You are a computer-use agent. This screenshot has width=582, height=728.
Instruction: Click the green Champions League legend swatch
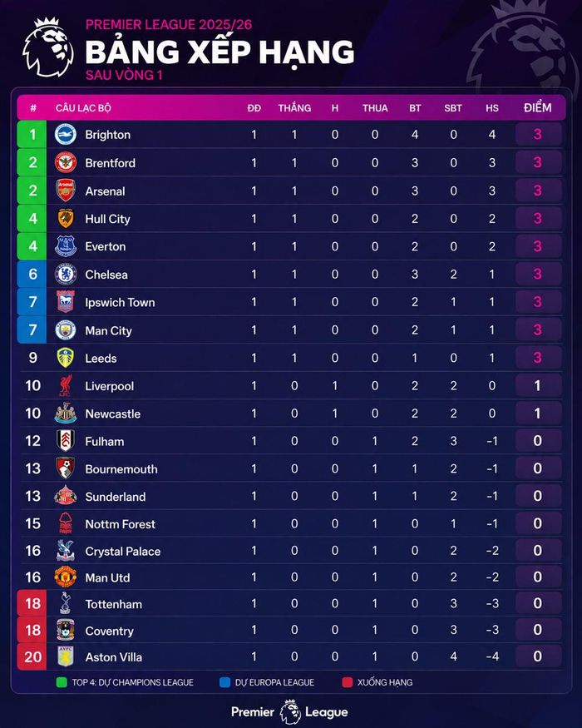[x=62, y=682]
